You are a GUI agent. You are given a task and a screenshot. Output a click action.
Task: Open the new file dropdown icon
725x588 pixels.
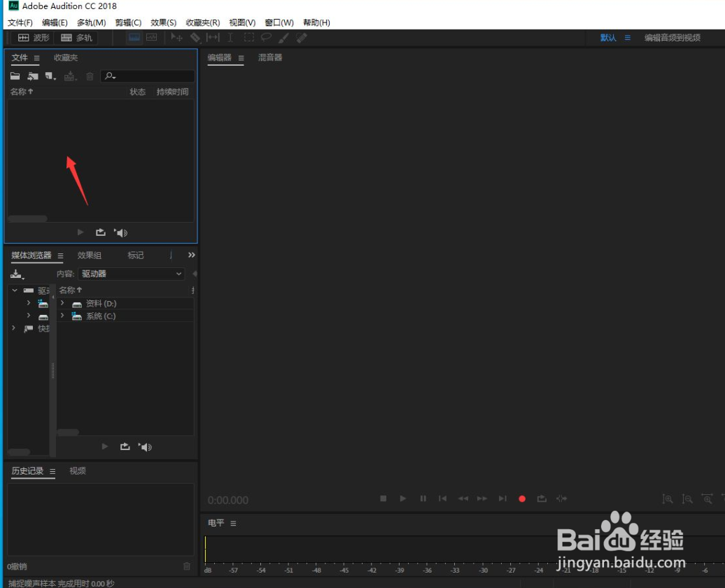tap(50, 76)
